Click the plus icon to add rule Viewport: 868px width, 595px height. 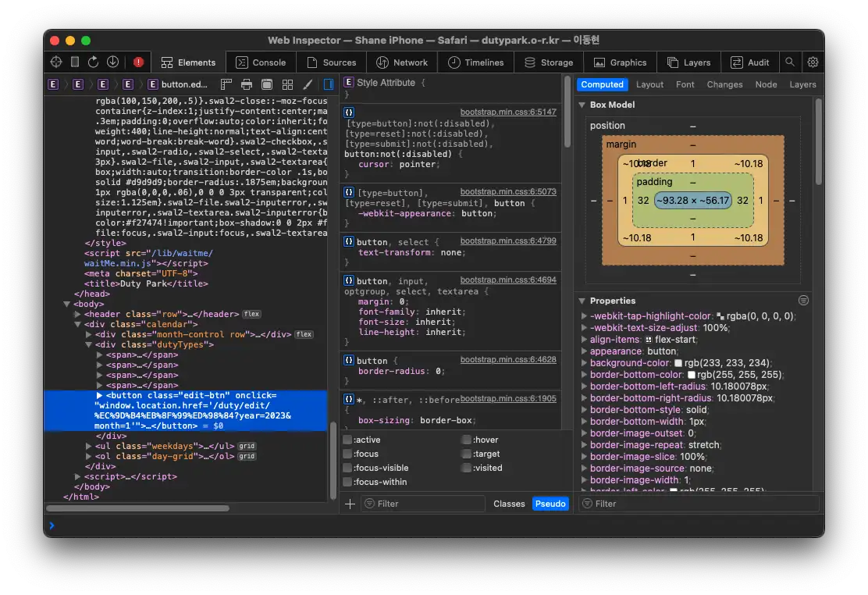click(350, 504)
